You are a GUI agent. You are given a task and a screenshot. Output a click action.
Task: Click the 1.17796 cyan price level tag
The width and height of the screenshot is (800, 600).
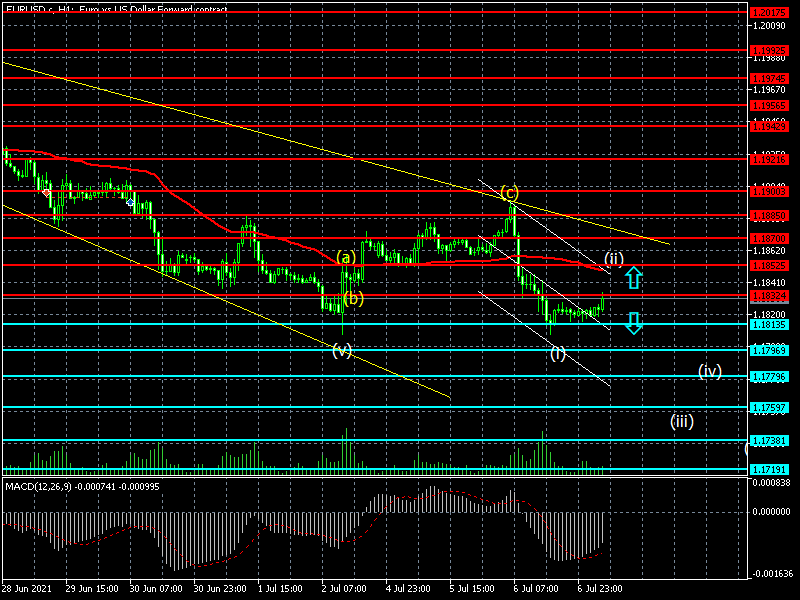pos(768,377)
